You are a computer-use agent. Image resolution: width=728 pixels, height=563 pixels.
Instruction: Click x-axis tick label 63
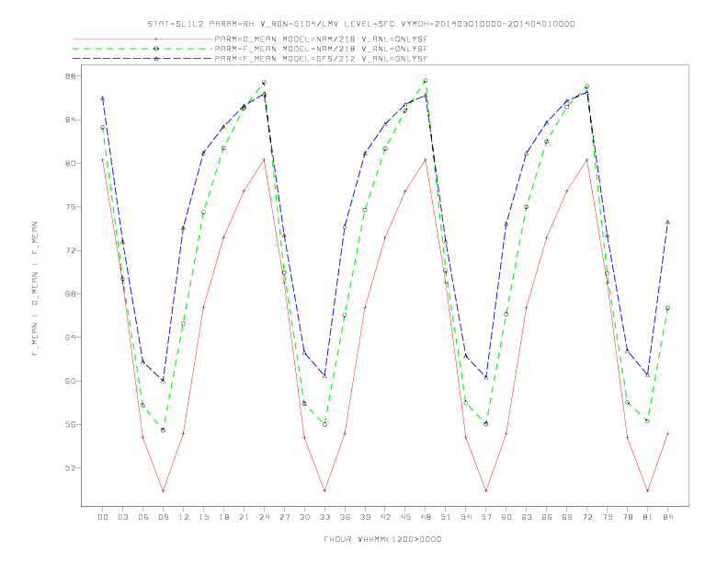point(527,517)
